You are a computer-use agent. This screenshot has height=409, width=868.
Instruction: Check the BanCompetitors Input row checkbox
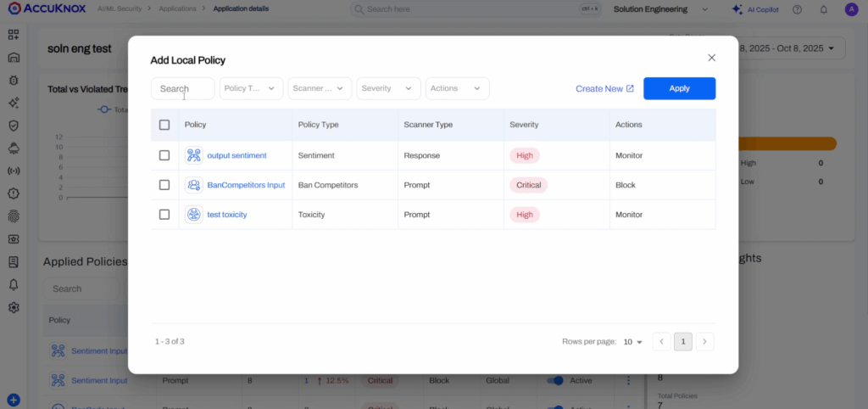point(164,185)
